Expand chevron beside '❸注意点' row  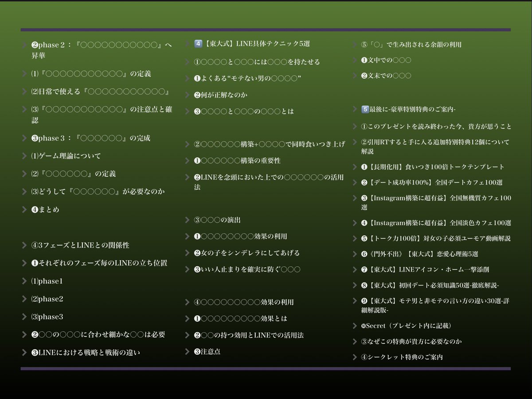click(188, 352)
